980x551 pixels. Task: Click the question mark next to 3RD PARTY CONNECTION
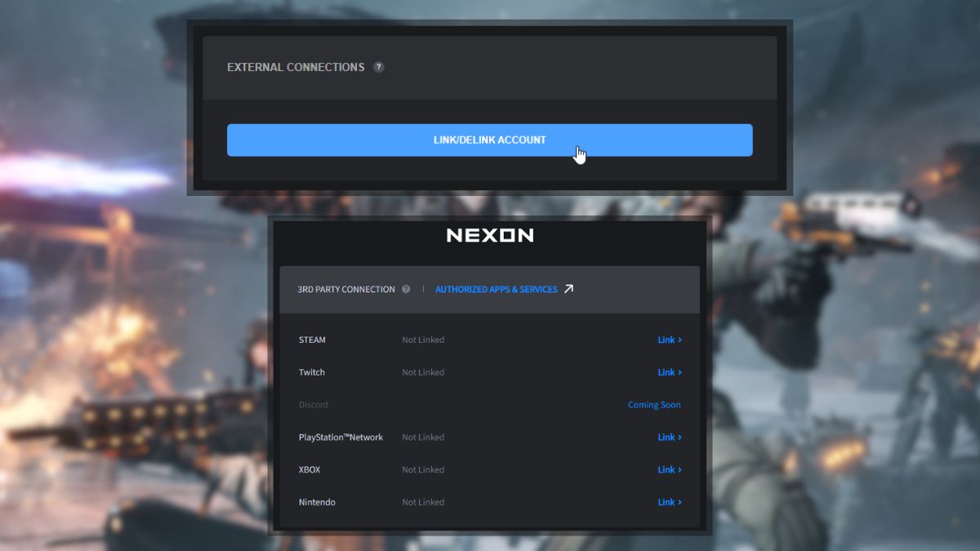406,289
